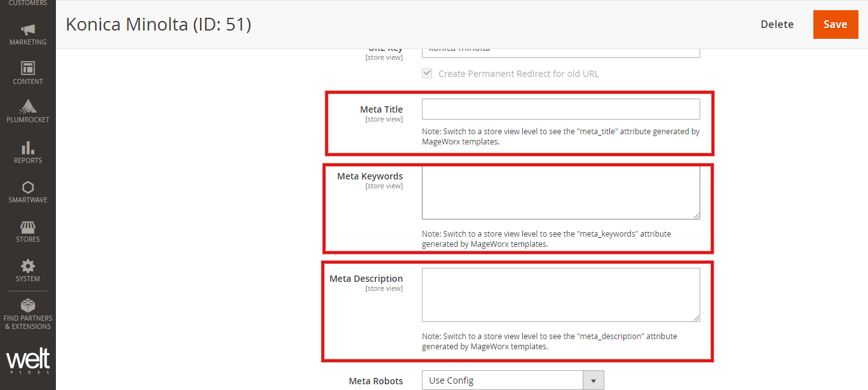The image size is (868, 390).
Task: Open the Reports bar-chart menu
Action: point(28,153)
